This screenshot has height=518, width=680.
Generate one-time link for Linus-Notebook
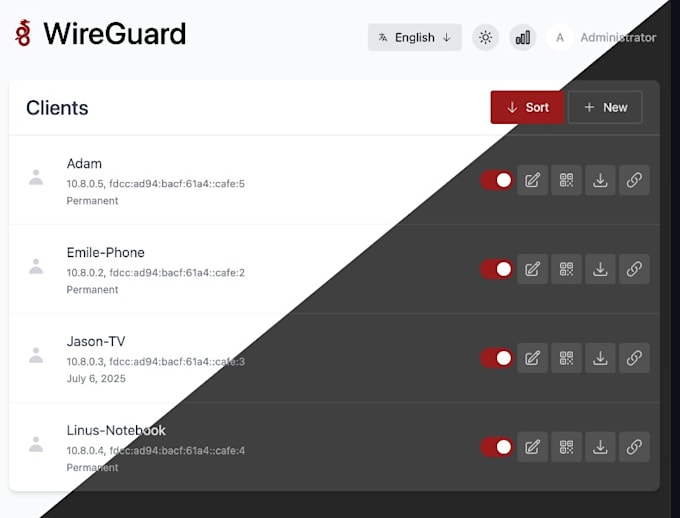[634, 447]
